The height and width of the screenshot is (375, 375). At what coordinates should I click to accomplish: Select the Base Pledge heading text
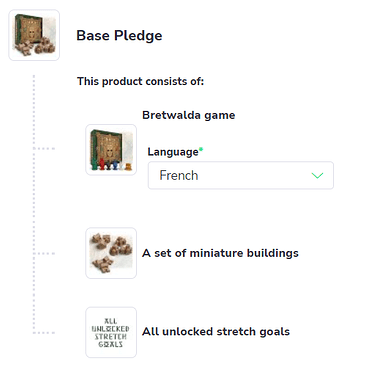119,36
